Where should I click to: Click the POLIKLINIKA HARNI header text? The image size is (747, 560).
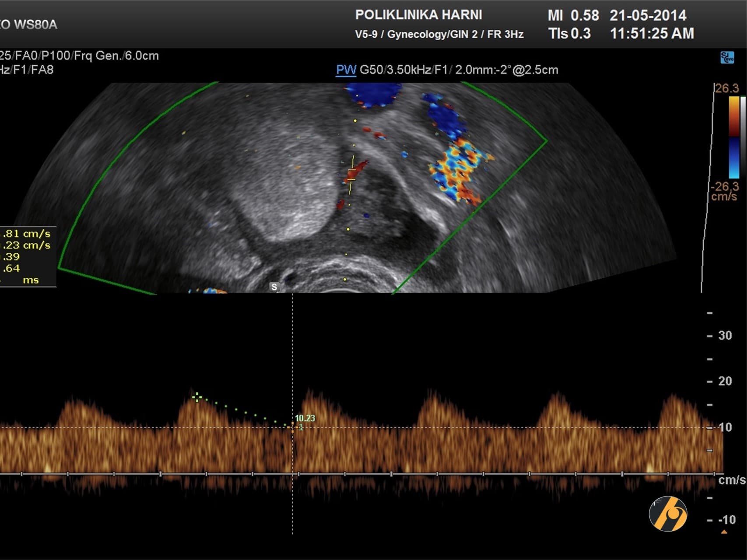[x=418, y=15]
